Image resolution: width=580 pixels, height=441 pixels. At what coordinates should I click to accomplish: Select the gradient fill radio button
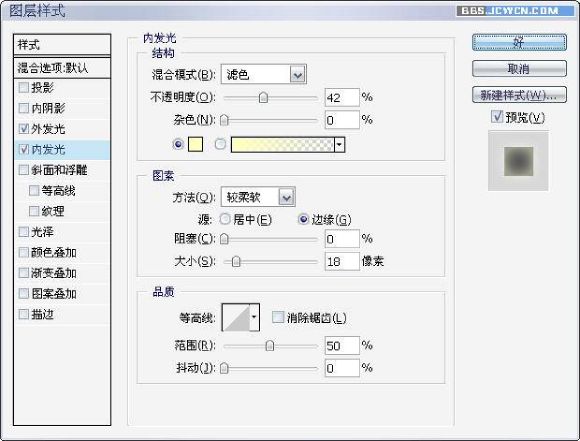click(220, 144)
